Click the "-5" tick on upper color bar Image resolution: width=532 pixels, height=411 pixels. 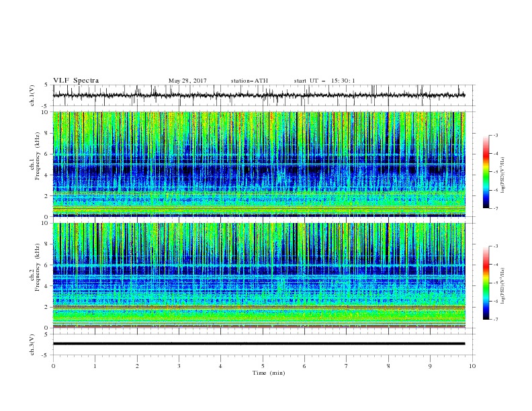495,172
